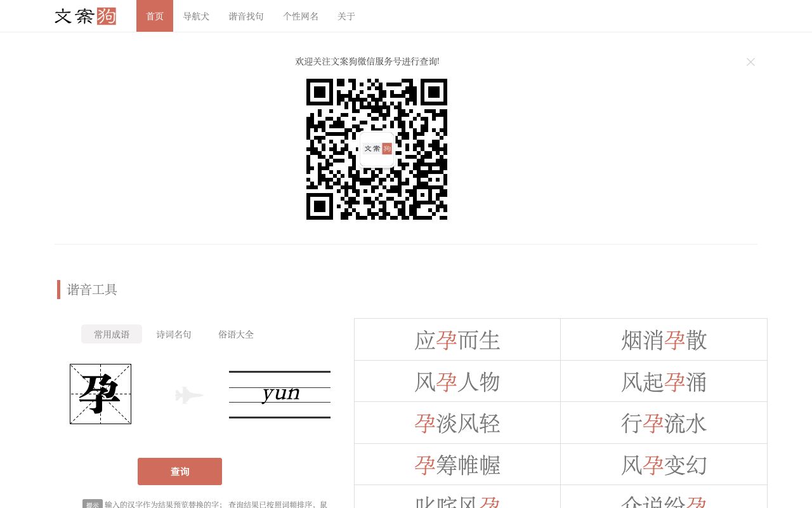The height and width of the screenshot is (508, 812).
Task: Select the 常用成语 category
Action: click(112, 334)
